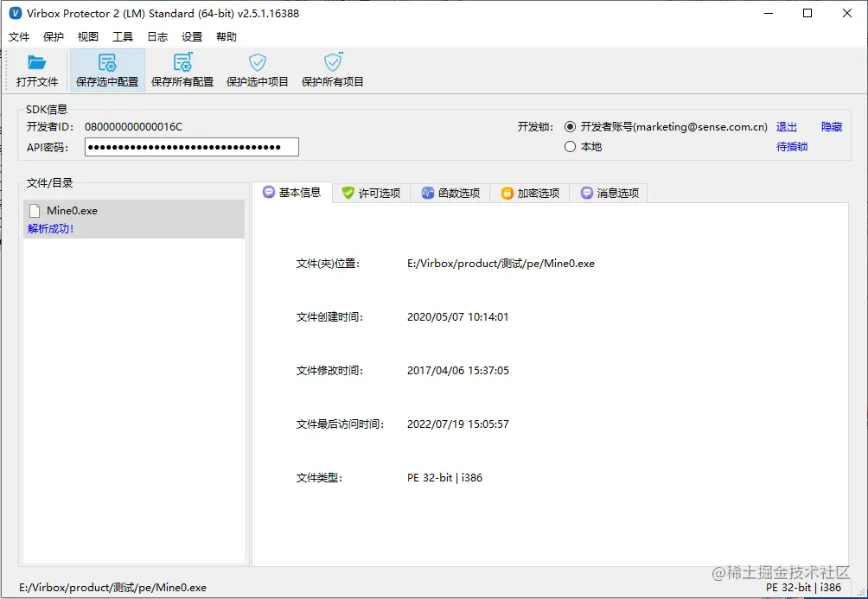The image size is (868, 599).
Task: Click the 退出 logout link
Action: click(787, 127)
